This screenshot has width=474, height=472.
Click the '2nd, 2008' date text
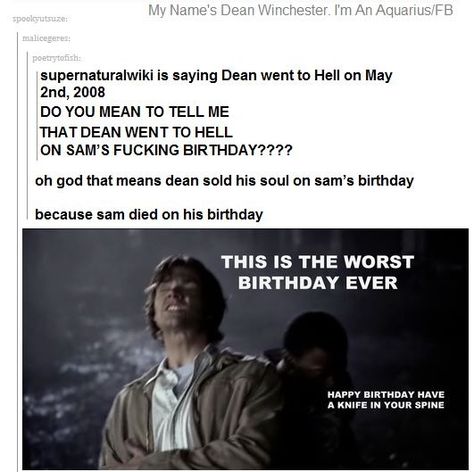click(73, 92)
